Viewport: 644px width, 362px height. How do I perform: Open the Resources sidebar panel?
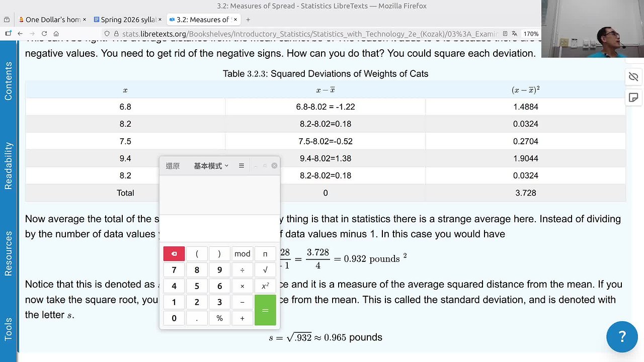point(9,253)
